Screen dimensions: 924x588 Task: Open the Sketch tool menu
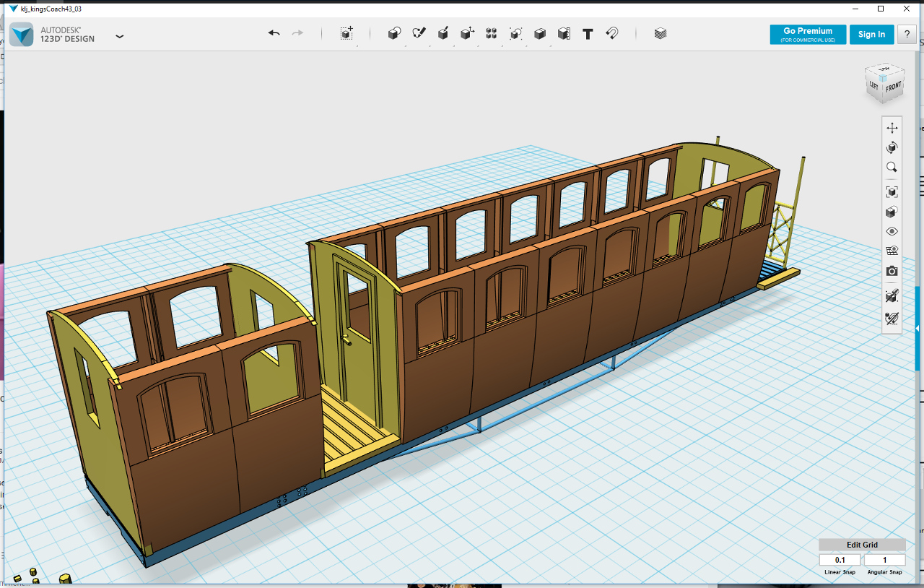(419, 33)
